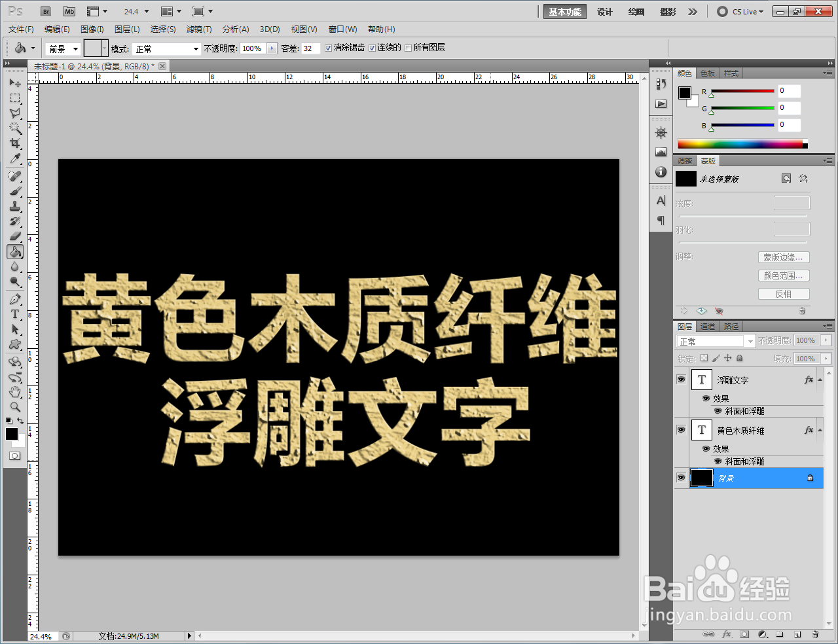The height and width of the screenshot is (644, 838).
Task: Open foreground color in toolbox
Action: 12,434
